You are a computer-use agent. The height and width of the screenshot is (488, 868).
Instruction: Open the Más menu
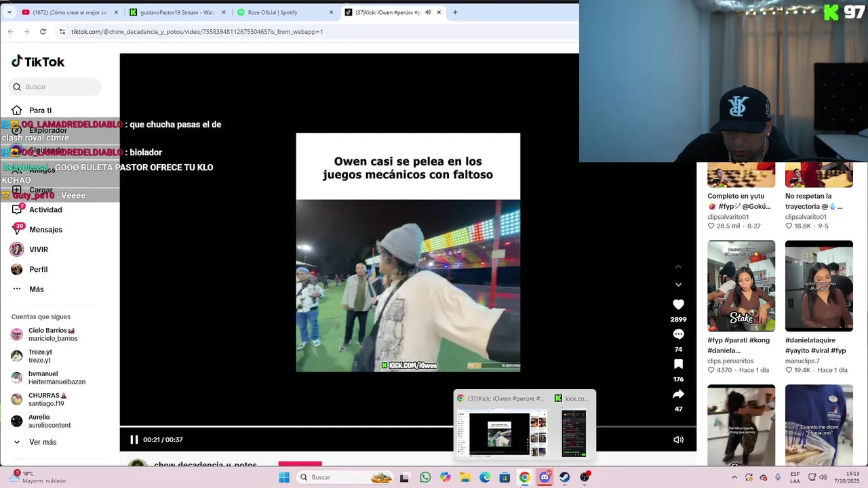[x=36, y=289]
